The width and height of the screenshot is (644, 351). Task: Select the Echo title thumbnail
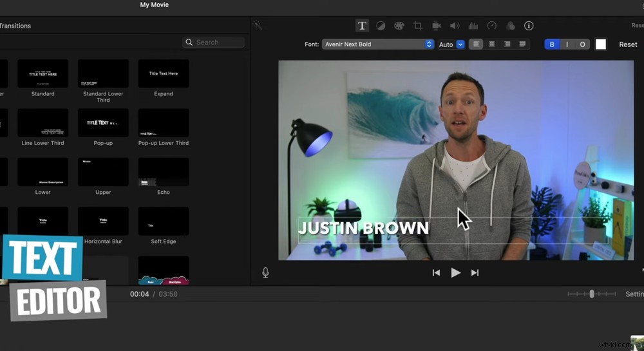coord(164,172)
